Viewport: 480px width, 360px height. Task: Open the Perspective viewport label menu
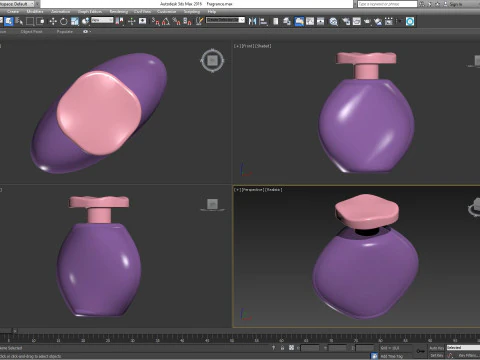252,190
